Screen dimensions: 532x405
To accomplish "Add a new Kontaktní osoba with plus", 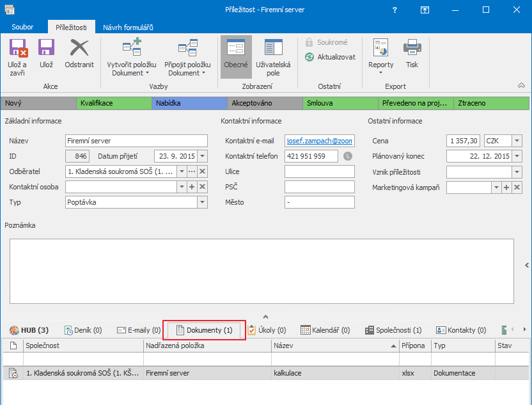I will coord(192,187).
